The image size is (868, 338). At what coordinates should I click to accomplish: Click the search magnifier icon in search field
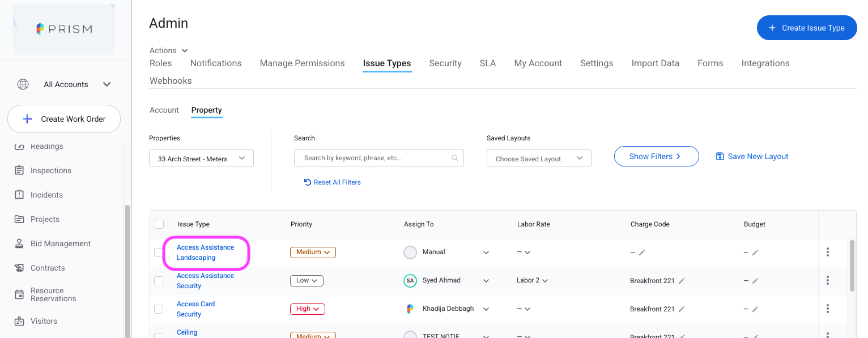pos(455,157)
